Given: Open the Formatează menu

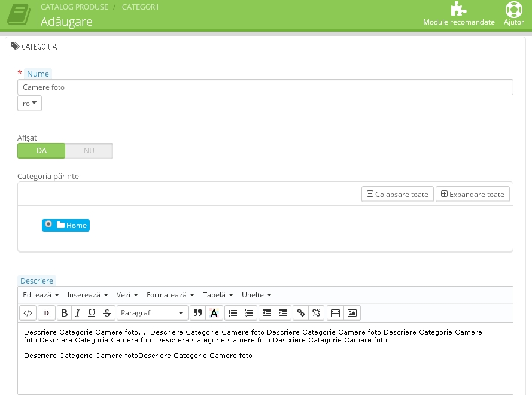Looking at the screenshot, I should coord(171,295).
